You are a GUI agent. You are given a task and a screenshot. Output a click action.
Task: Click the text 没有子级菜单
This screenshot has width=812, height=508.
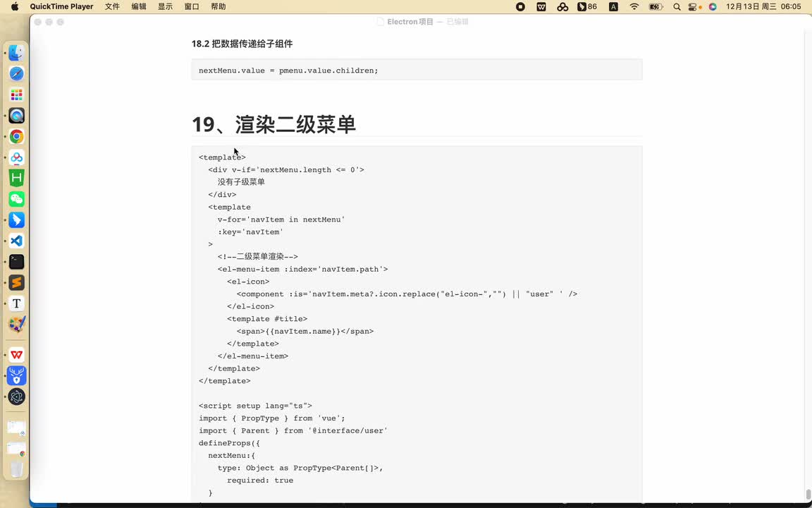click(x=241, y=182)
